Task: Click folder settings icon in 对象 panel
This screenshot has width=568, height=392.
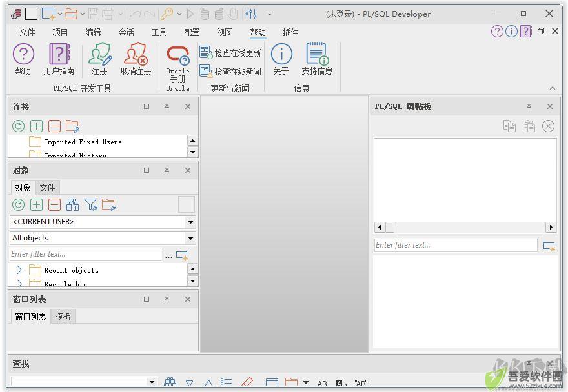Action: click(108, 205)
